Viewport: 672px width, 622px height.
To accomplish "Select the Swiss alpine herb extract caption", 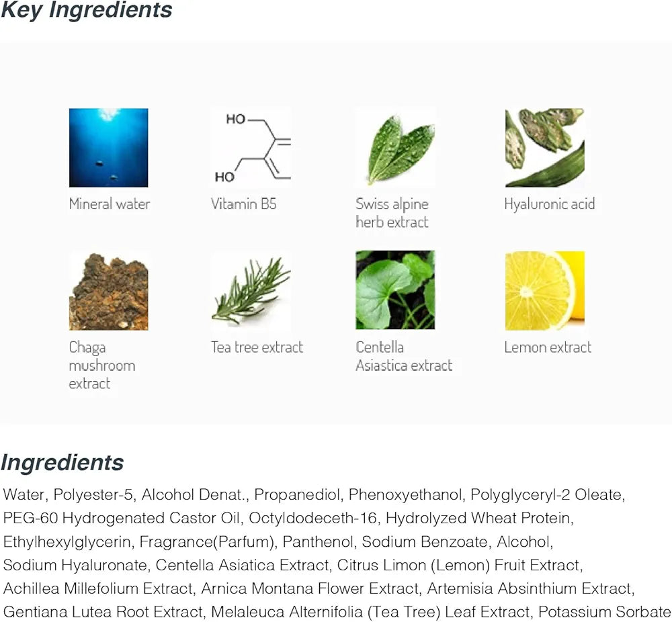I will 392,213.
